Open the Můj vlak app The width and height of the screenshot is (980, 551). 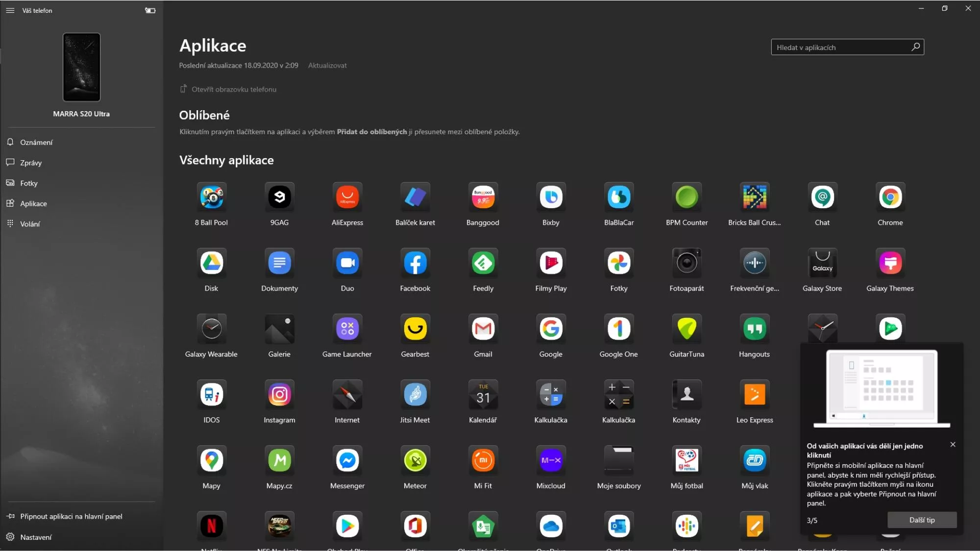[x=755, y=460]
